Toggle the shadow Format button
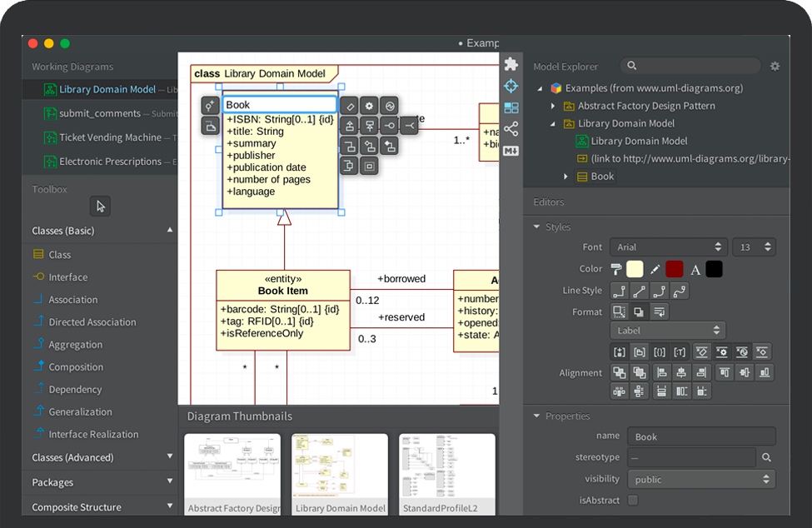Image resolution: width=812 pixels, height=528 pixels. (x=639, y=311)
